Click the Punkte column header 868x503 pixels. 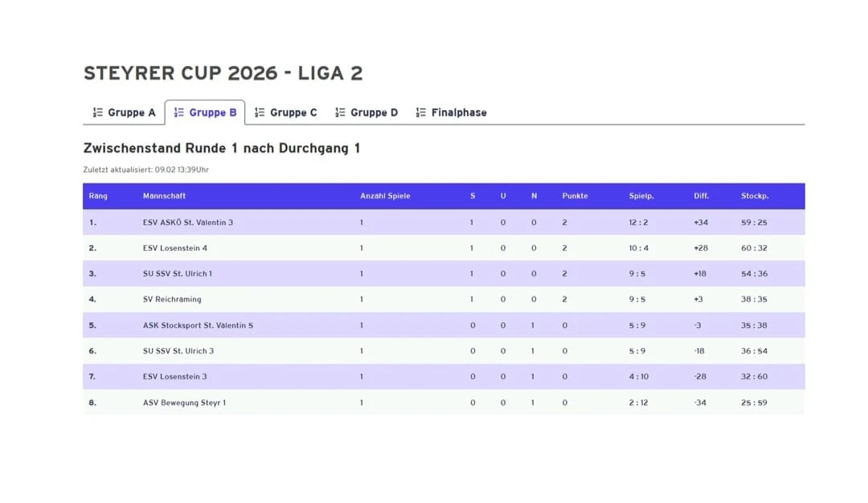tap(575, 196)
